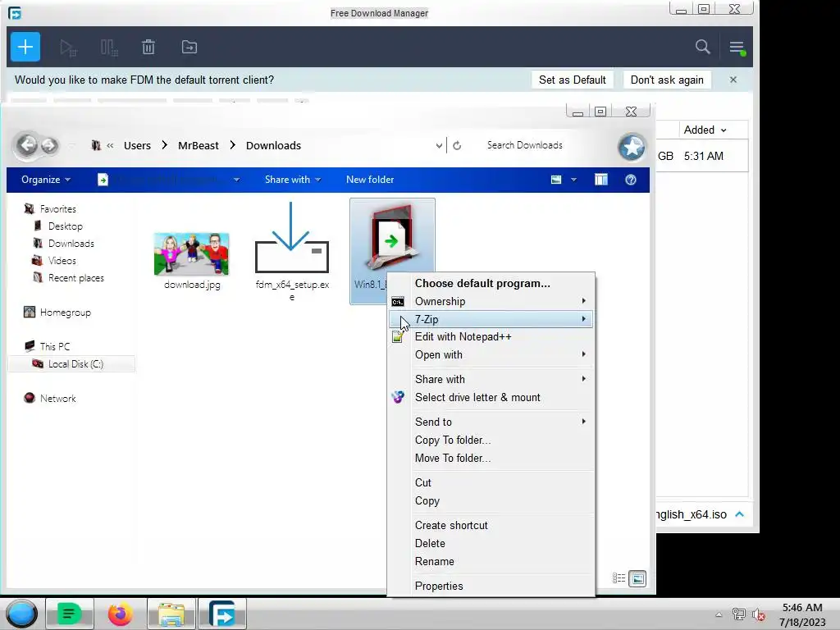Image resolution: width=840 pixels, height=630 pixels.
Task: Sort FDM list by Added column
Action: point(705,130)
